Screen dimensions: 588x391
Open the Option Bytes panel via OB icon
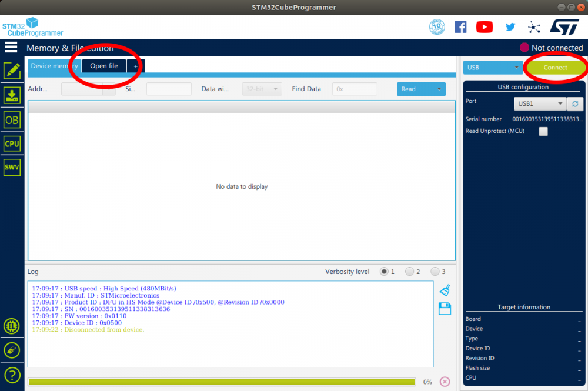tap(12, 119)
